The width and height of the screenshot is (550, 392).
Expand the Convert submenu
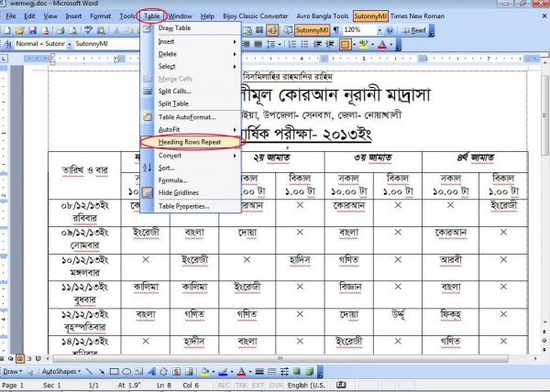[x=192, y=156]
